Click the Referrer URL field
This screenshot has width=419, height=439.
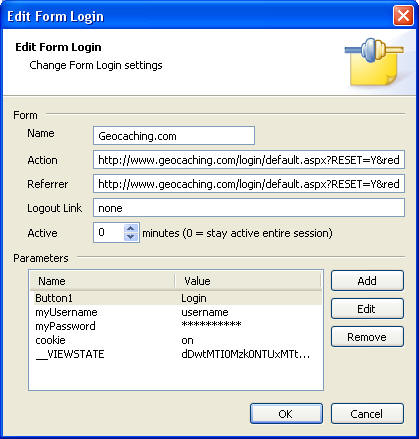[249, 184]
